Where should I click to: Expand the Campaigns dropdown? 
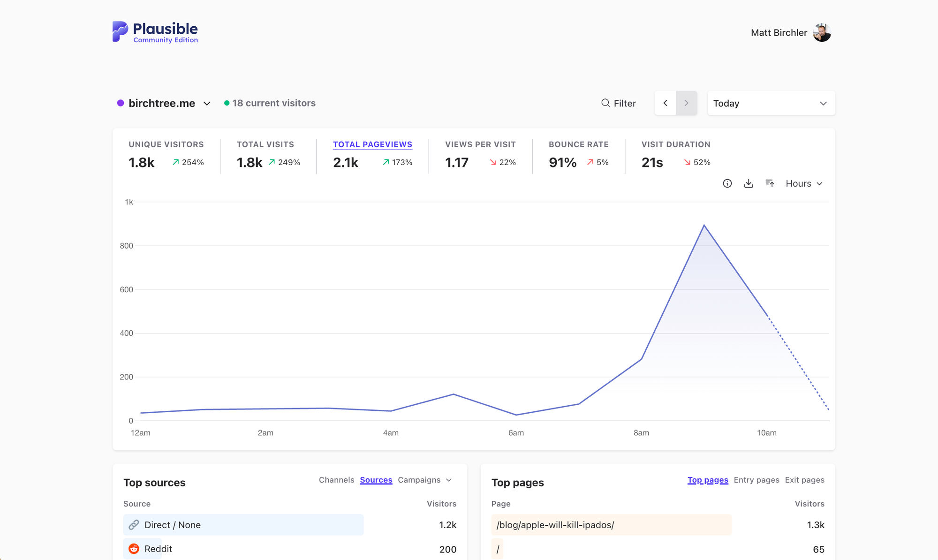(424, 480)
